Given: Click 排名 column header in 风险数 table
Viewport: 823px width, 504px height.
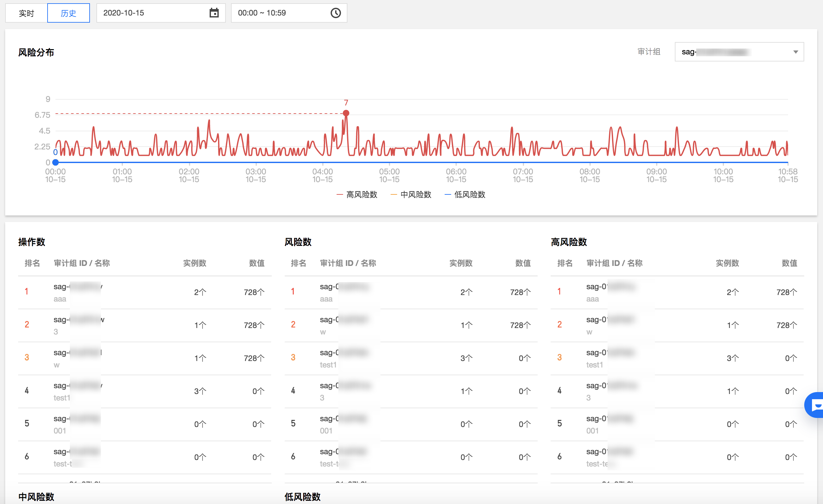Looking at the screenshot, I should tap(298, 263).
